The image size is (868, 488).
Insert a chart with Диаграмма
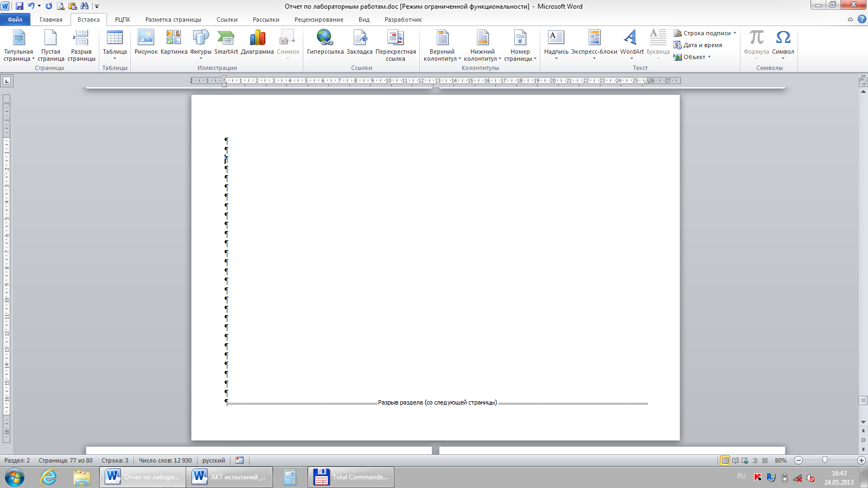(257, 42)
